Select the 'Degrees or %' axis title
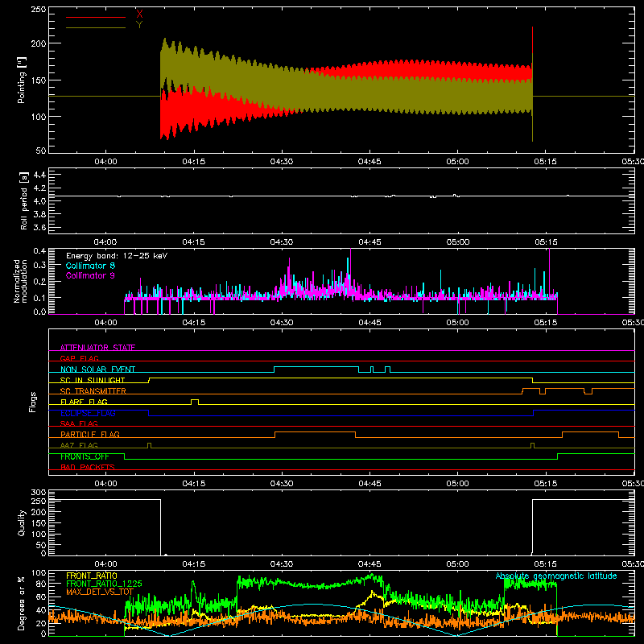Viewport: 644px width, 644px height. click(x=22, y=603)
